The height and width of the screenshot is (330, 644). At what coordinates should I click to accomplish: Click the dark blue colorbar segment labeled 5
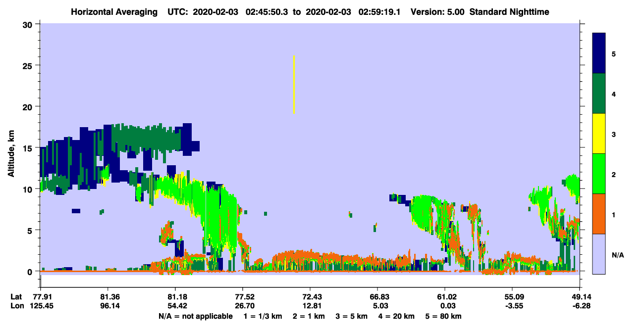[599, 53]
